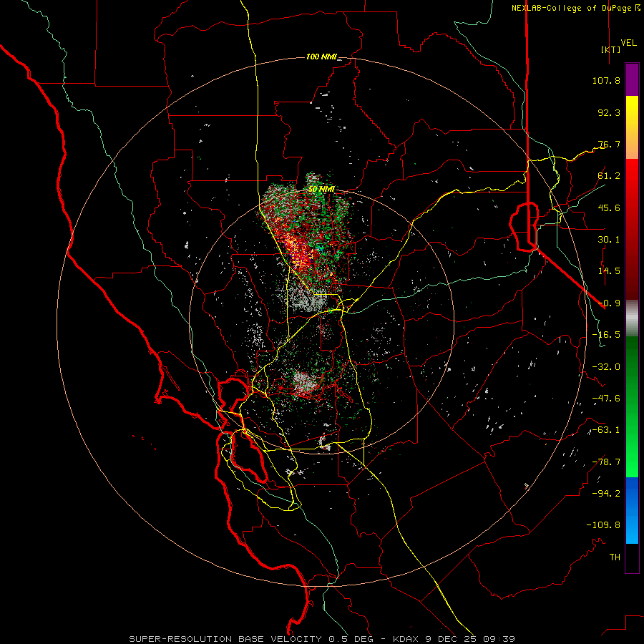Click the -0.9 velocity scale value

[609, 303]
